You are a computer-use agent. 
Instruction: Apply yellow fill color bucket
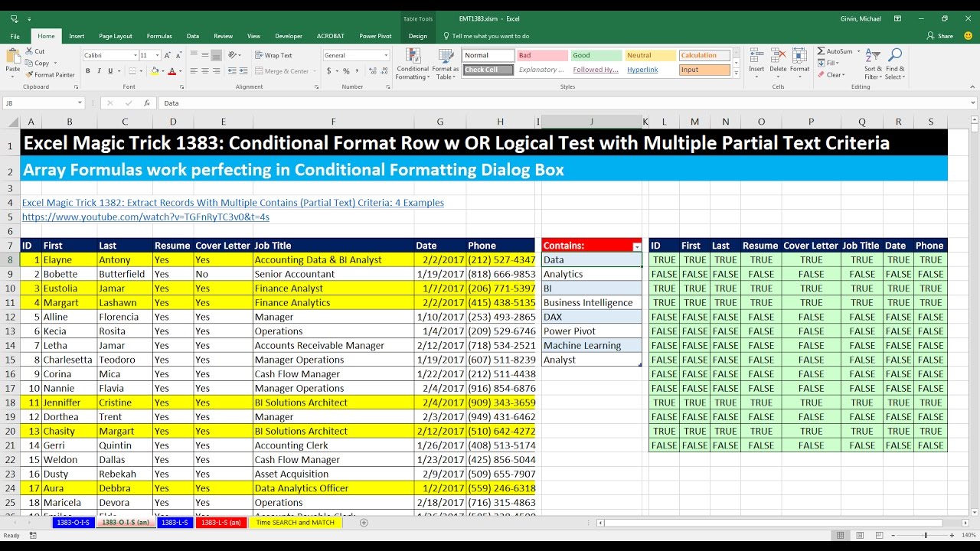point(154,71)
